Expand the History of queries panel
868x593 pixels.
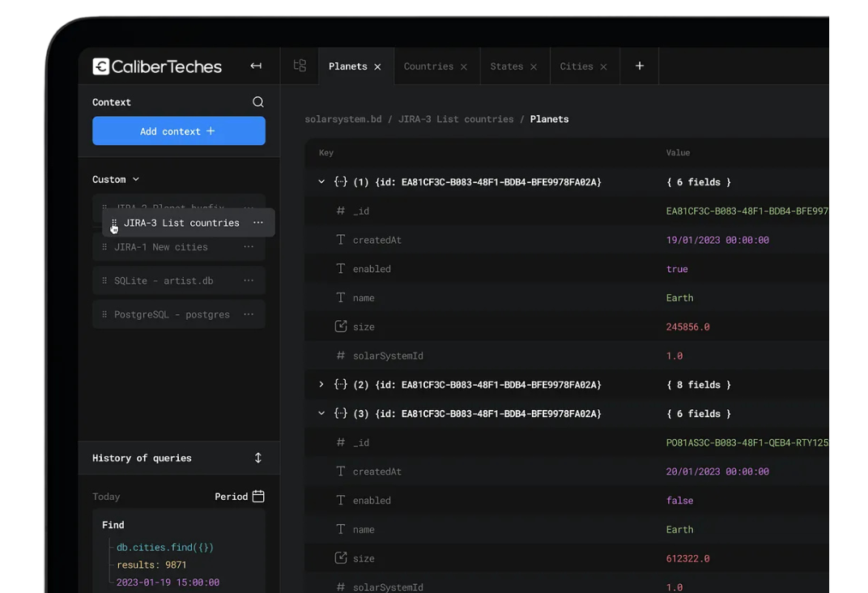click(258, 458)
